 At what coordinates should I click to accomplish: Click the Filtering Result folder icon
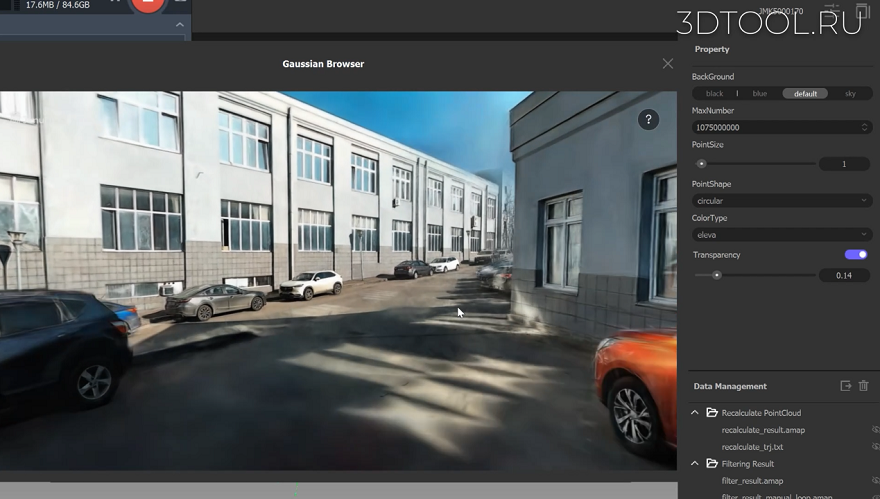(x=712, y=464)
